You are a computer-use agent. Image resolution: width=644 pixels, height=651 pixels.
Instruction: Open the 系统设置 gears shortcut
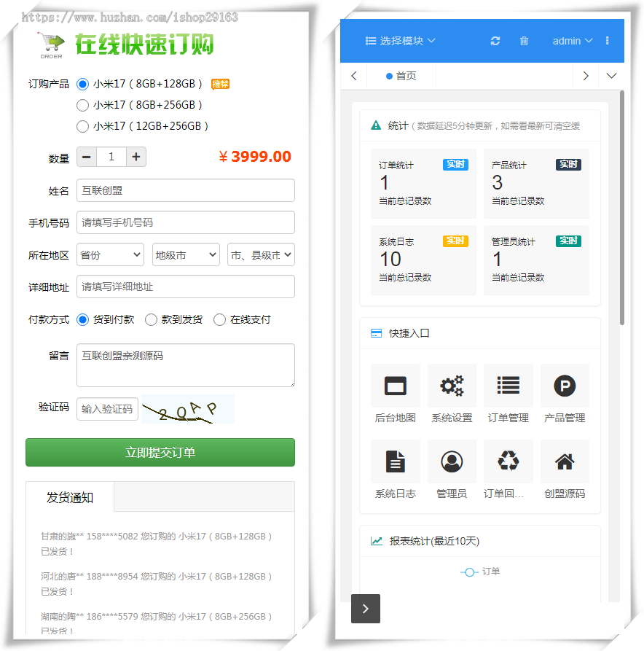[452, 386]
